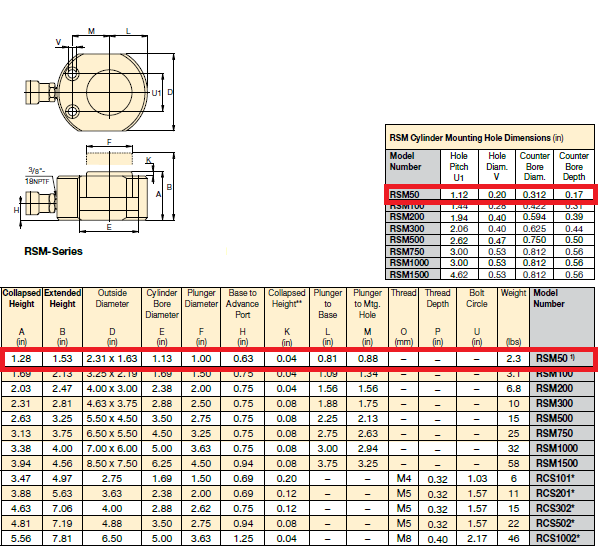Select bolt circle value 1.03
Screen dimensions: 600x547
click(477, 478)
